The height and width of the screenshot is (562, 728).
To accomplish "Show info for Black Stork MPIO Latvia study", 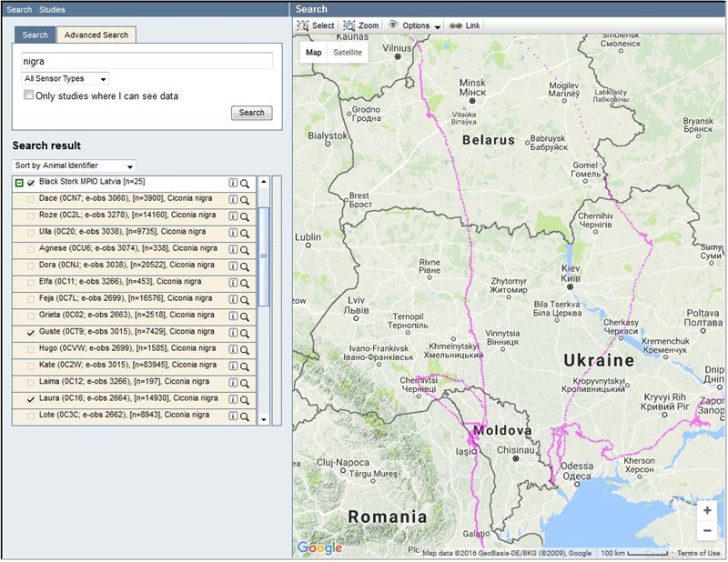I will coord(233,183).
